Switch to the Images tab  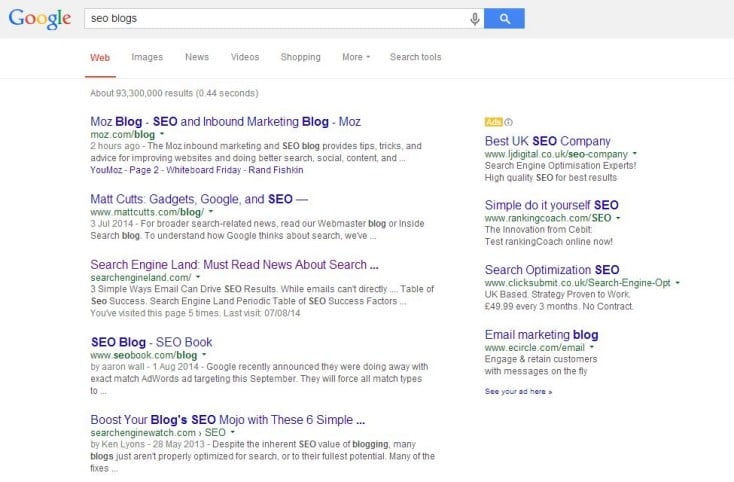(147, 57)
